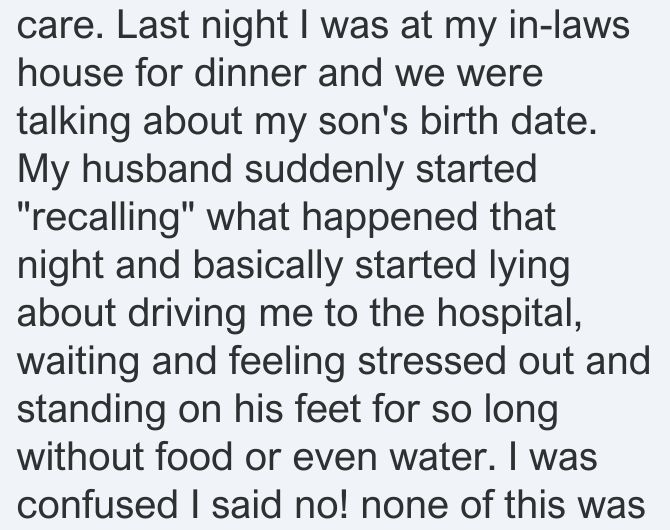The width and height of the screenshot is (670, 530).
Task: Click the word "talking" at line start
Action: [73, 122]
